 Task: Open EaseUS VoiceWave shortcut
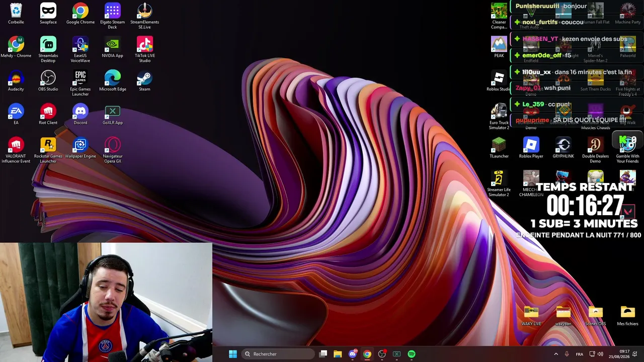click(80, 49)
